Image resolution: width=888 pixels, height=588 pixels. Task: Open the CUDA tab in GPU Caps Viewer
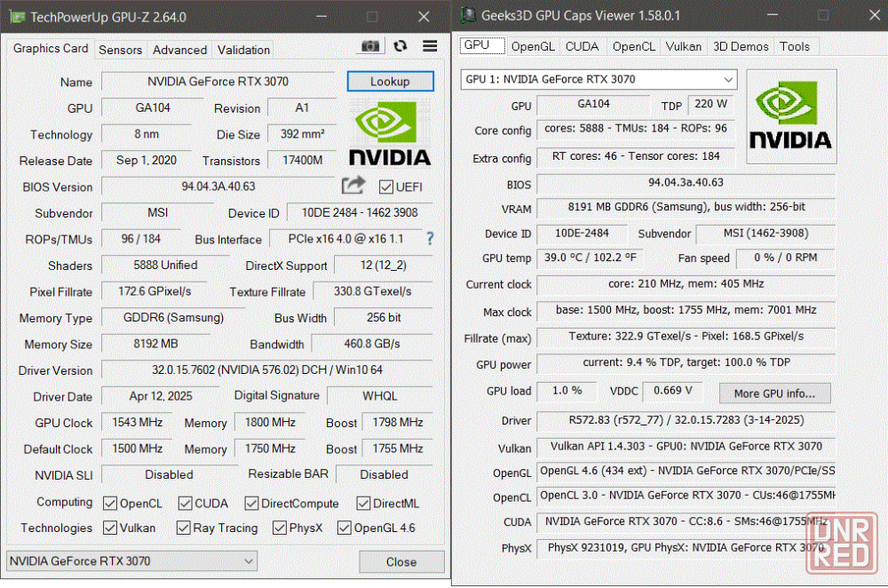tap(583, 46)
